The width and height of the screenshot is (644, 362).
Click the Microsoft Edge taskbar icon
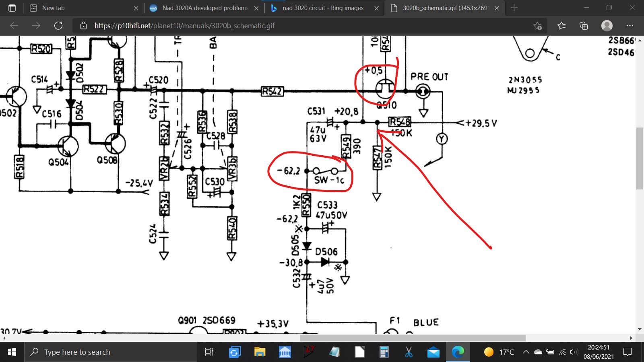tap(458, 352)
